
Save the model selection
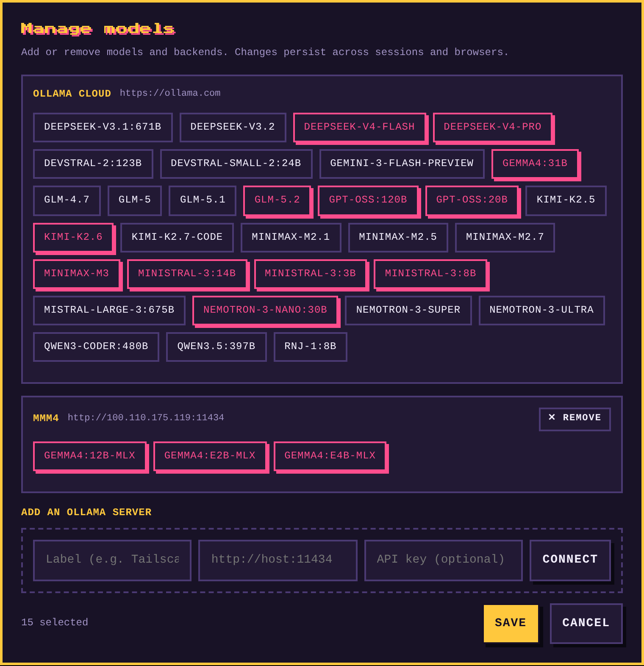(511, 623)
